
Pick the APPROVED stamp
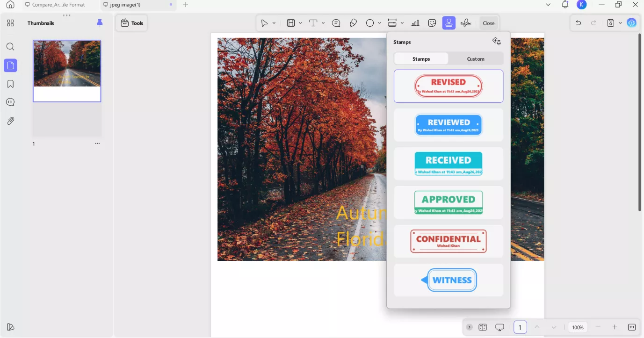(x=448, y=202)
